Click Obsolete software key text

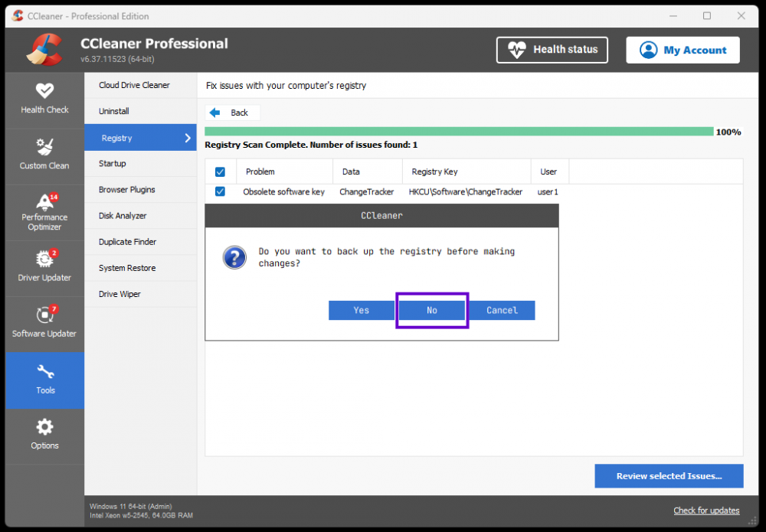pyautogui.click(x=284, y=192)
